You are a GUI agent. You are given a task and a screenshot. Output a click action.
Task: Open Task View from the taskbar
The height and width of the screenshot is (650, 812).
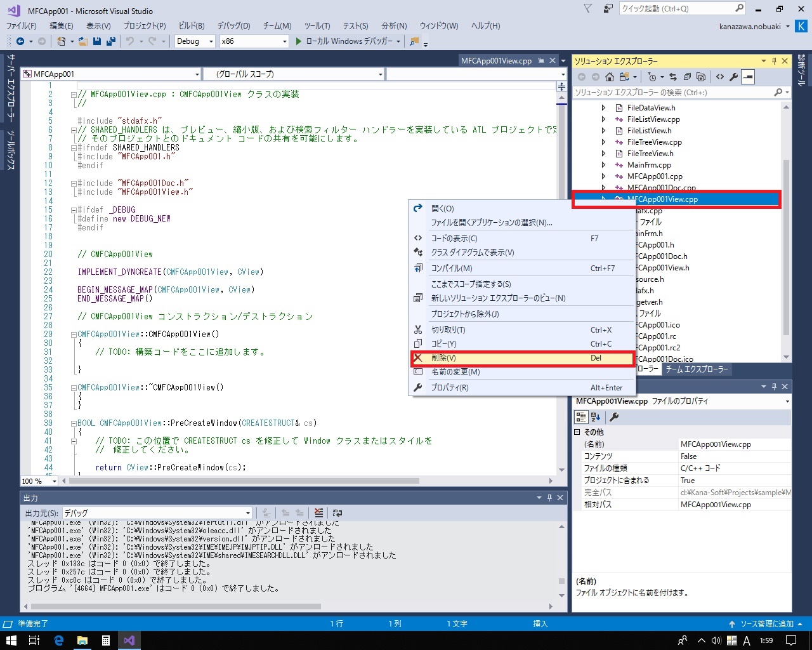35,640
